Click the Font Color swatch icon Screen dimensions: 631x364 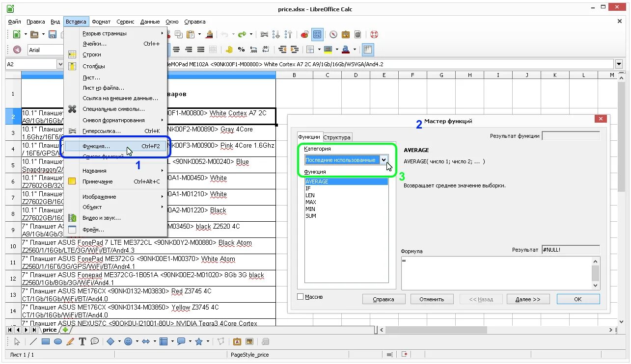point(346,50)
